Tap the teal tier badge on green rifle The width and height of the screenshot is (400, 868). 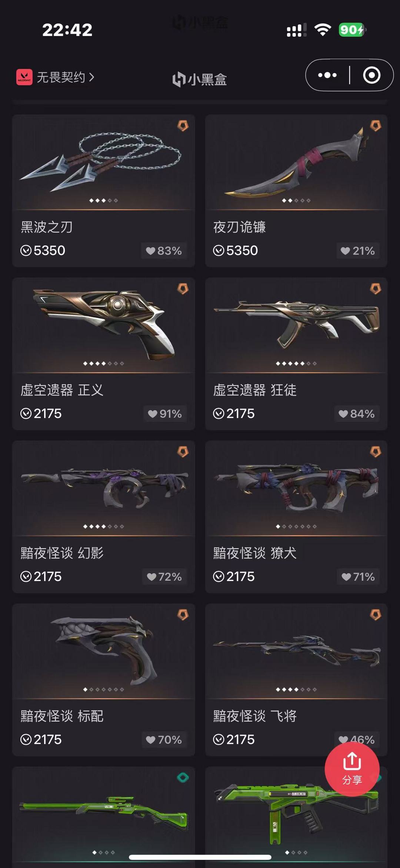(x=183, y=778)
